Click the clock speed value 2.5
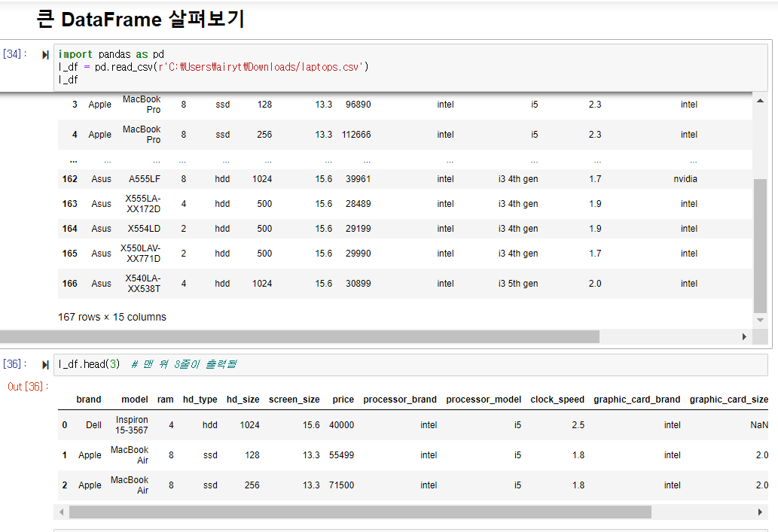The width and height of the screenshot is (778, 532). click(x=578, y=425)
